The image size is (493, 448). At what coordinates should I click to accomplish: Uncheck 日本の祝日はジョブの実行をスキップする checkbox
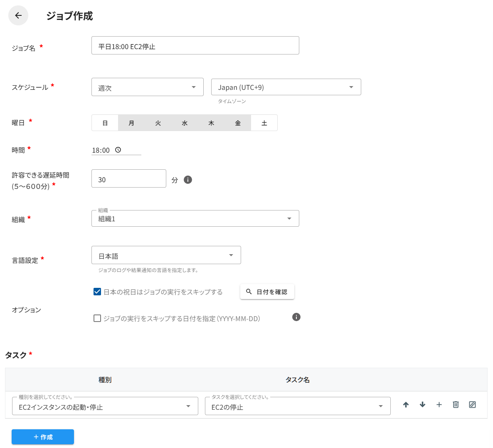coord(97,292)
